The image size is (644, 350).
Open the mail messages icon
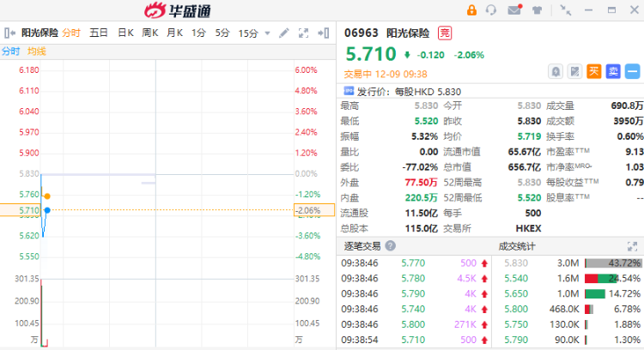point(514,10)
